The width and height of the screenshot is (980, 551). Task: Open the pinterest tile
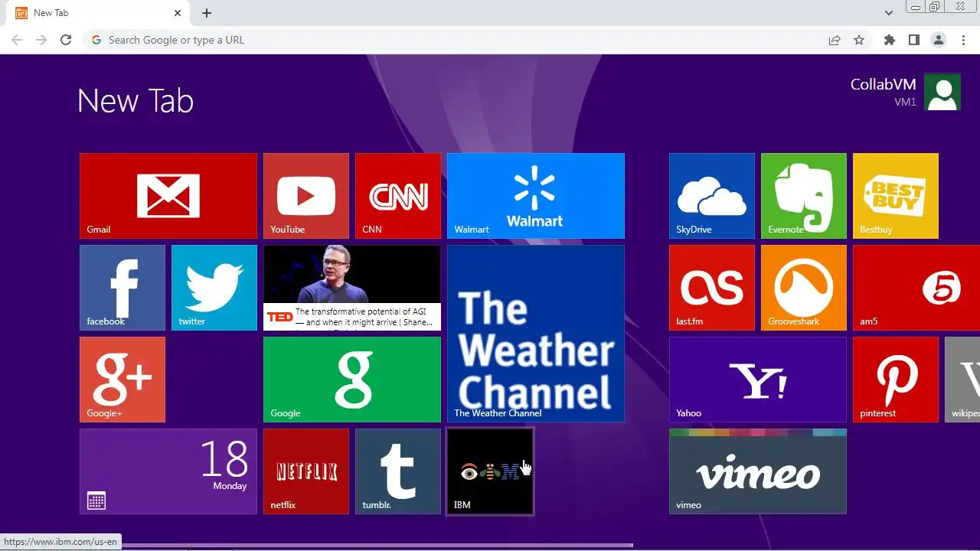coord(896,380)
